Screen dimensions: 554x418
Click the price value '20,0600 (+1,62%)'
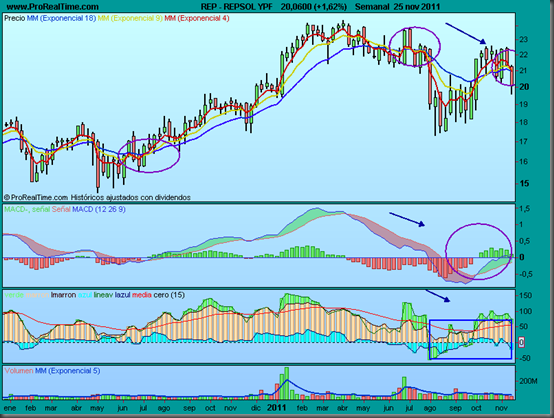click(314, 6)
